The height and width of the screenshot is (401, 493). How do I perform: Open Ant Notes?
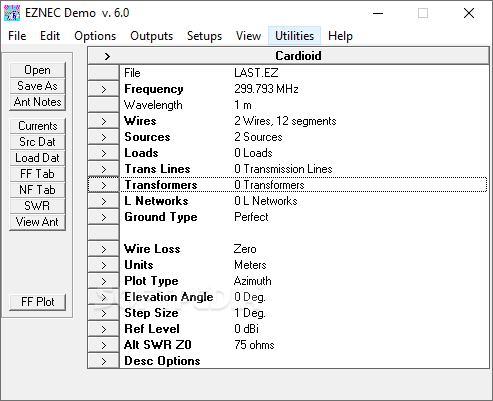pos(37,102)
